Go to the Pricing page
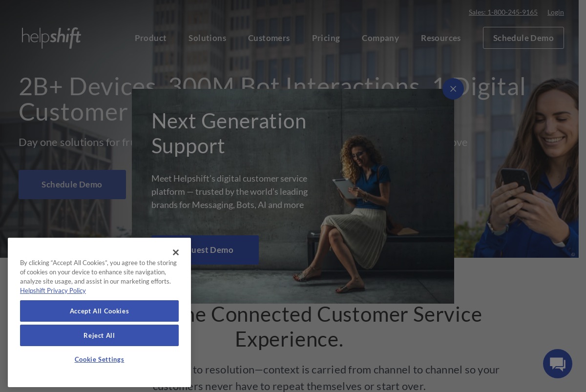This screenshot has width=586, height=392. point(326,38)
